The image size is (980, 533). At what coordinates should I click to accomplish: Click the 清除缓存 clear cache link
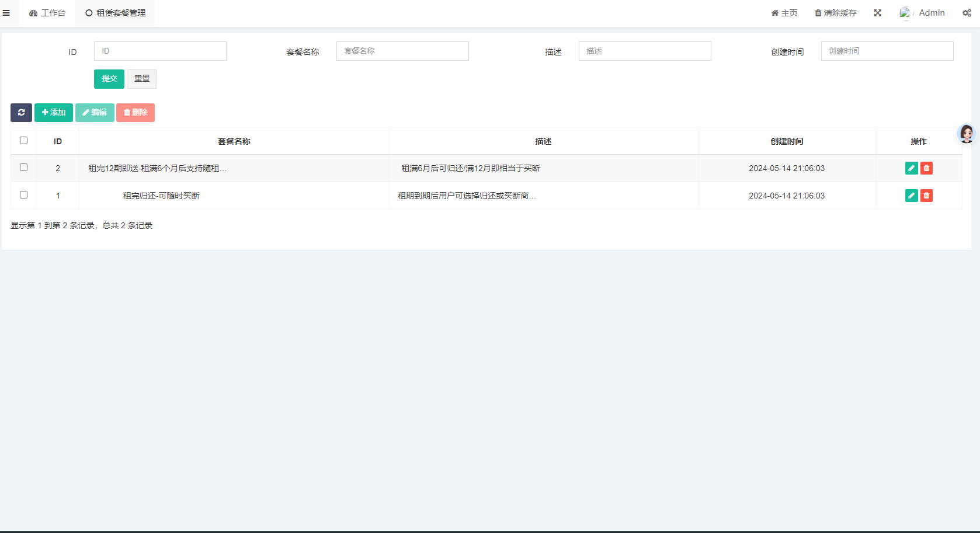(x=836, y=13)
